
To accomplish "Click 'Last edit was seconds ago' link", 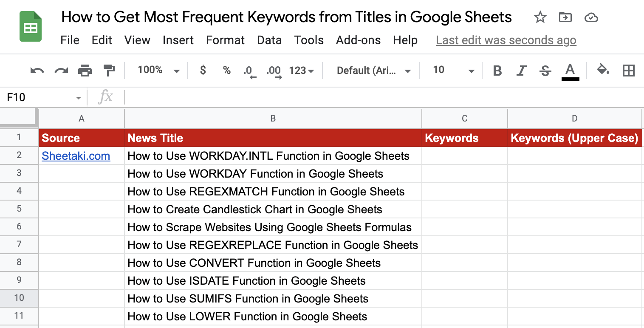I will click(x=506, y=40).
